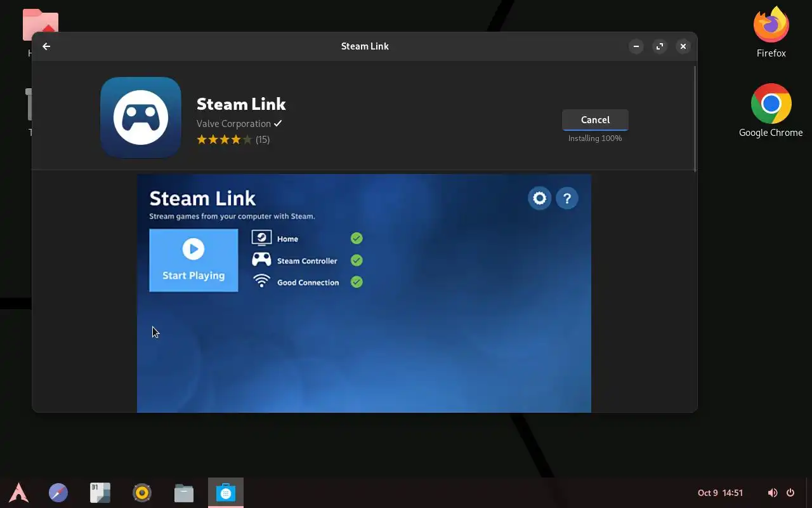The image size is (812, 508).
Task: Click the (15) review count
Action: tap(263, 140)
